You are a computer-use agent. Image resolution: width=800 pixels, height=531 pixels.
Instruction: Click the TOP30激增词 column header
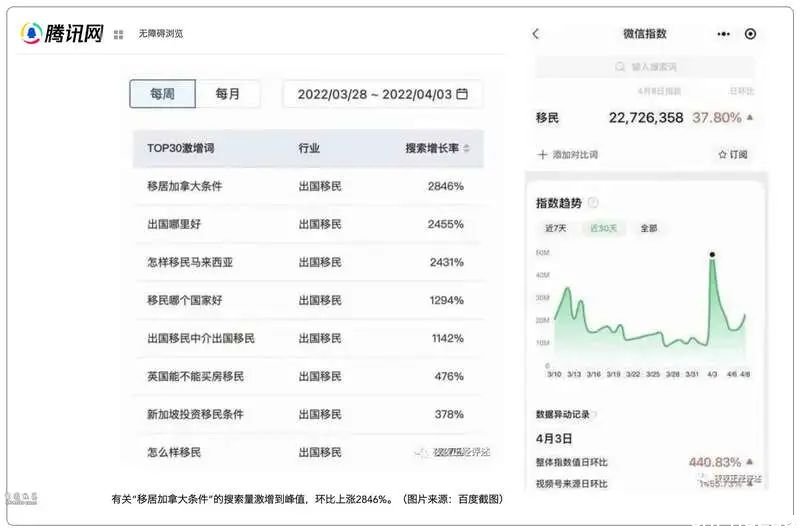click(x=181, y=148)
